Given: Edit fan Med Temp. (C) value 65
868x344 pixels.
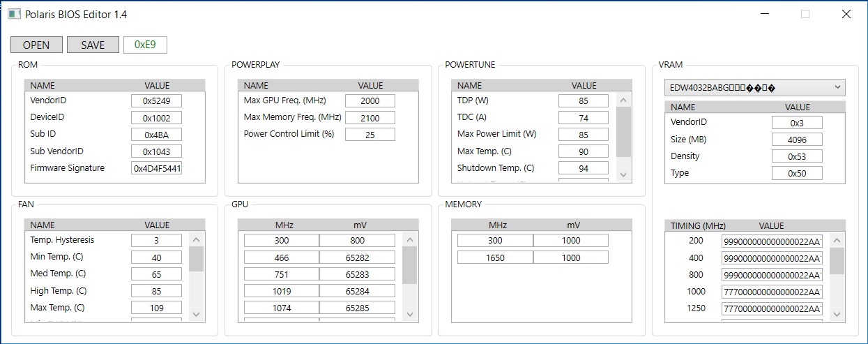Looking at the screenshot, I should pyautogui.click(x=156, y=274).
